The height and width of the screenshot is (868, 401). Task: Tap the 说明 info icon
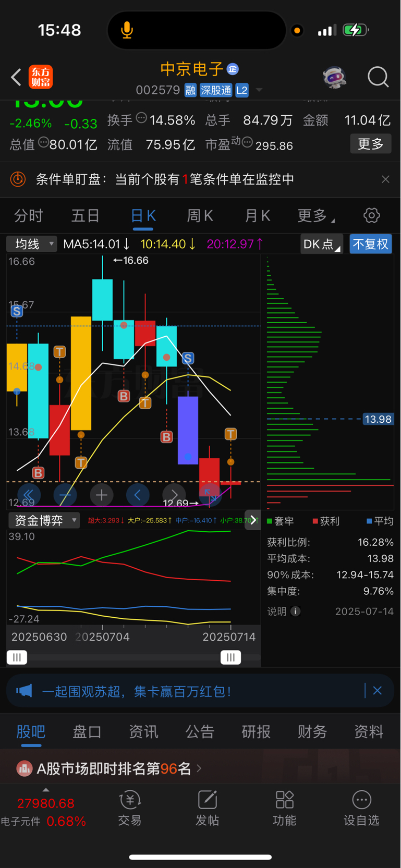296,611
